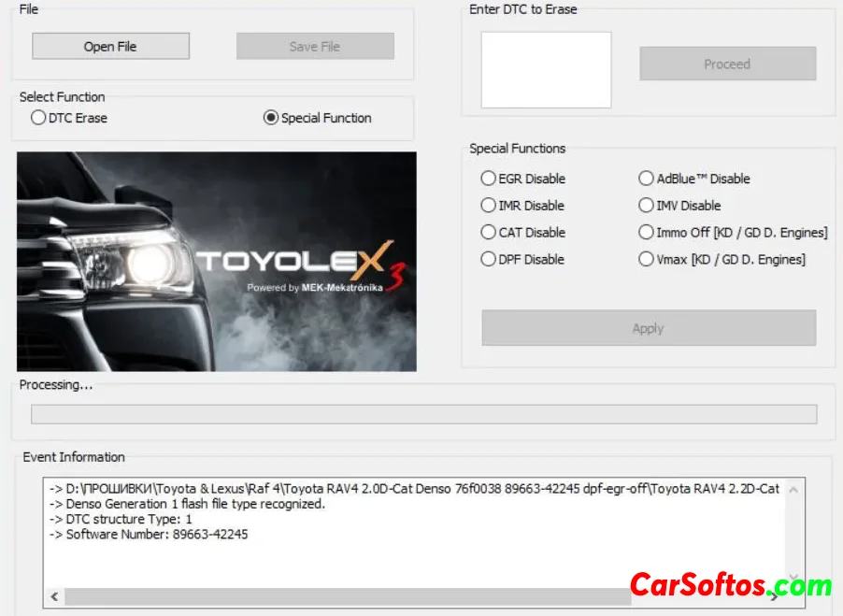843x616 pixels.
Task: Click the grayed Save File button
Action: click(315, 47)
